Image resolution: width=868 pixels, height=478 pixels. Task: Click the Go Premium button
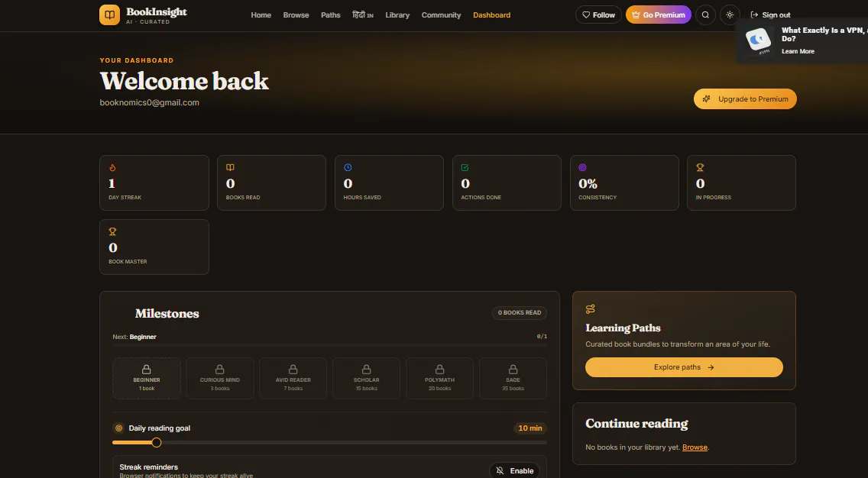pos(658,15)
